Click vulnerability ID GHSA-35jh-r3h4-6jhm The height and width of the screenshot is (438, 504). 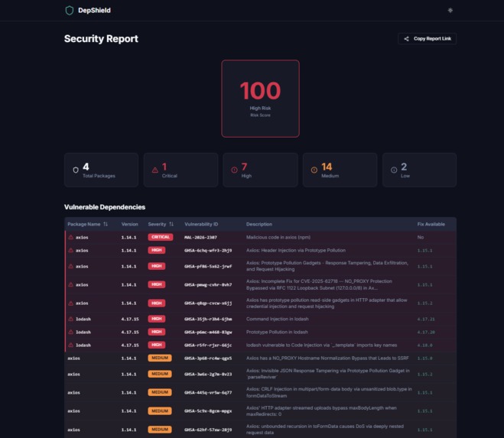tap(208, 319)
